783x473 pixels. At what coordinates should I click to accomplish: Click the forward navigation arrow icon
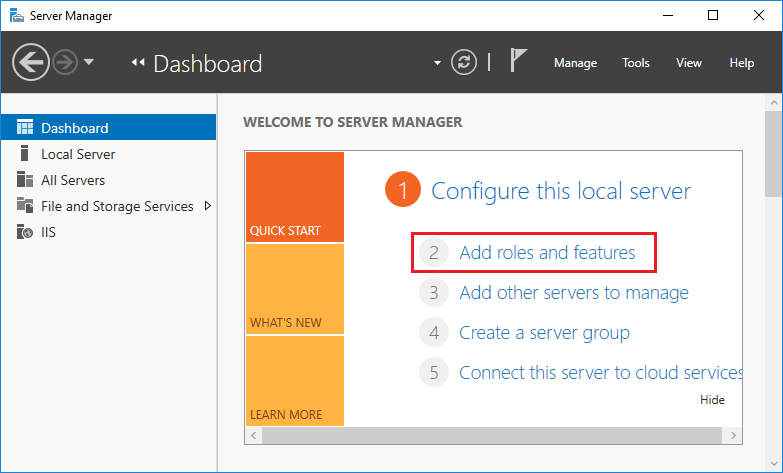click(65, 63)
